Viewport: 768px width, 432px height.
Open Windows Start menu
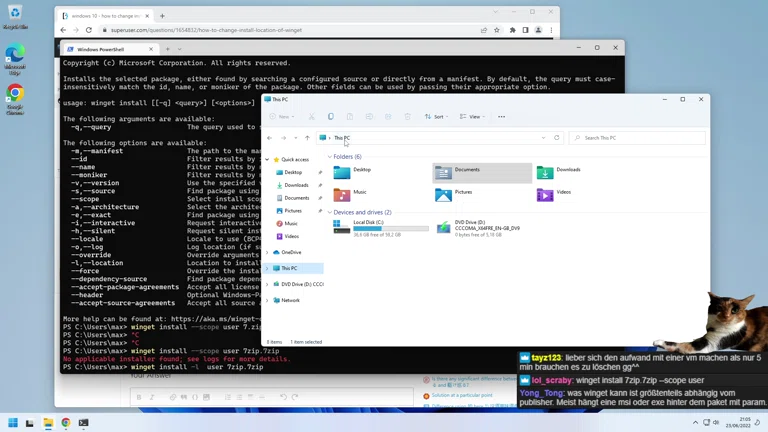[x=13, y=423]
